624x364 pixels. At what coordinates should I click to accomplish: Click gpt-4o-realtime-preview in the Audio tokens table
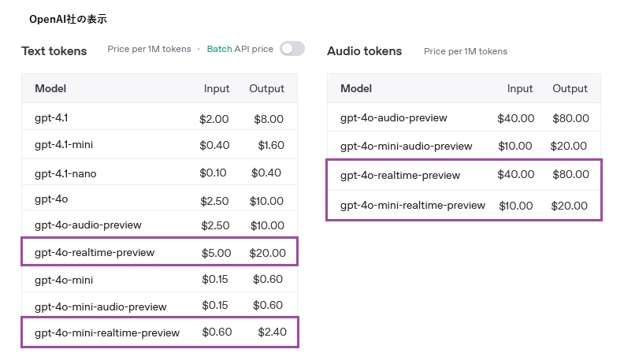[x=399, y=174]
